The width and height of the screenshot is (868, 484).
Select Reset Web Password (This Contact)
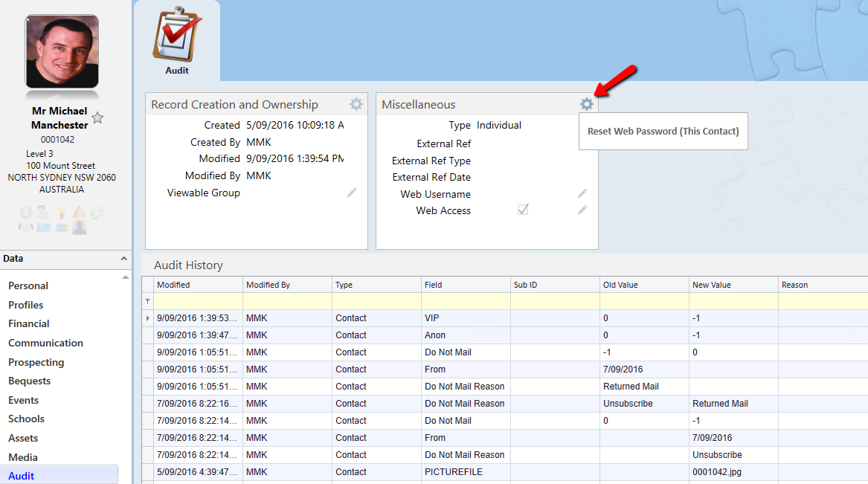point(663,131)
